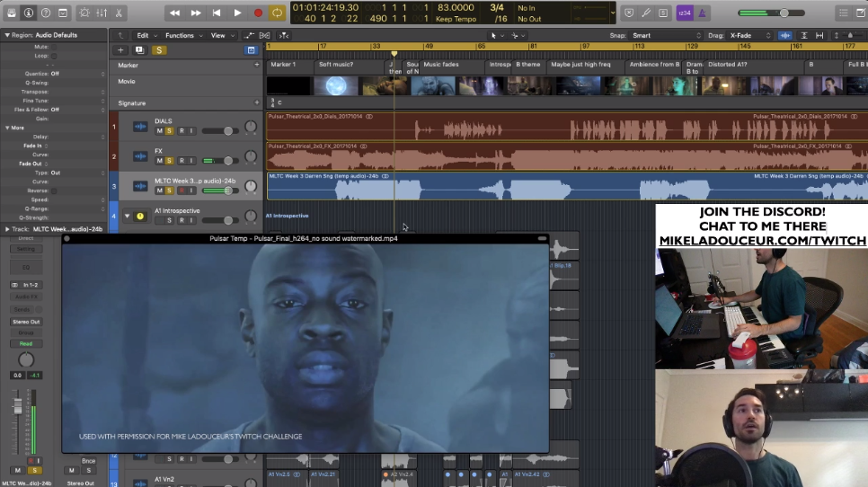Open Quick Help question mark icon

(x=46, y=13)
